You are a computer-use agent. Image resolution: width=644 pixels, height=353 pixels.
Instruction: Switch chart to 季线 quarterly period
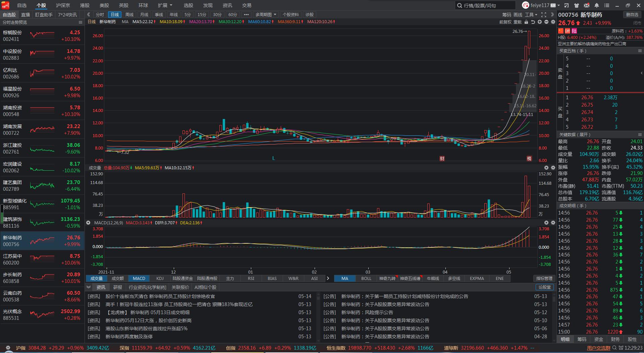pyautogui.click(x=159, y=14)
